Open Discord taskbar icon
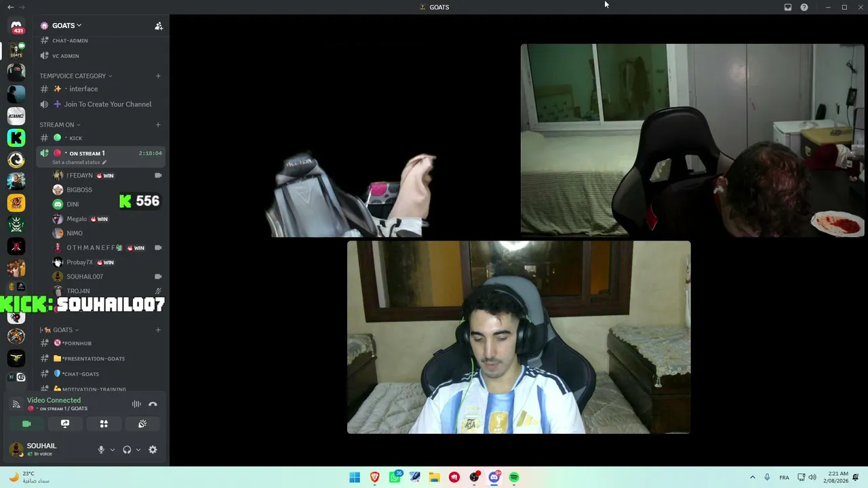Viewport: 868px width, 488px height. click(494, 477)
